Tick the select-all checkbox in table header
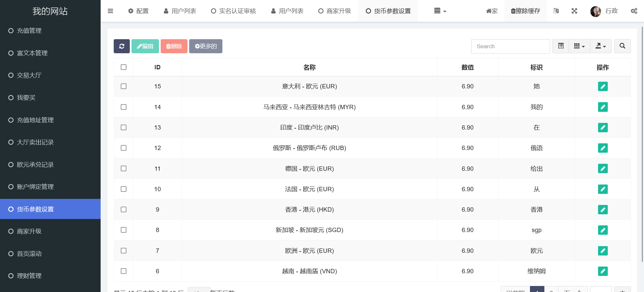This screenshot has width=644, height=292. [x=123, y=67]
